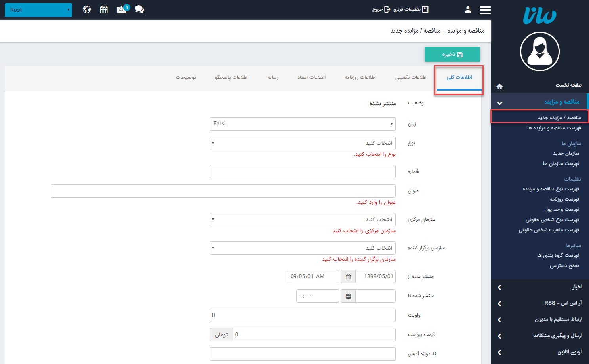589x364 pixels.
Task: Click the globe language icon in the top bar
Action: point(86,9)
